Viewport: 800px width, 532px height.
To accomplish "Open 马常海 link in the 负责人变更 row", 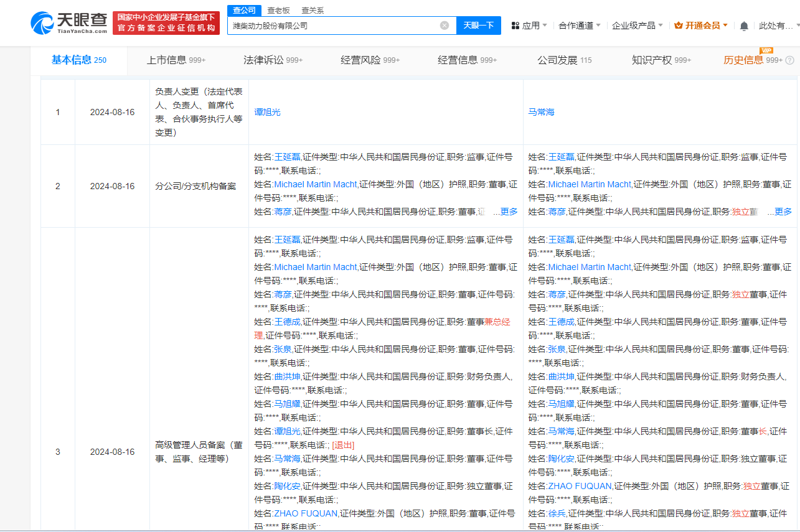I will coord(542,112).
